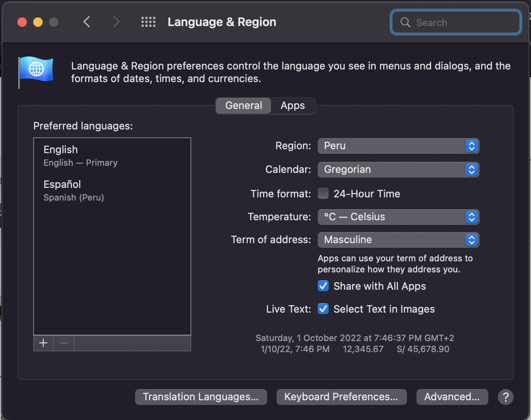Screen dimensions: 531x420
Task: Open the show all preferences grid
Action: (x=148, y=22)
